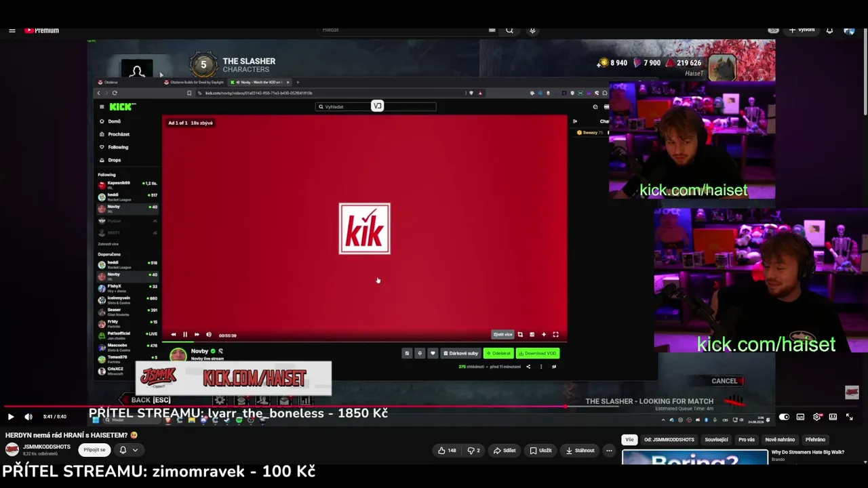Viewport: 868px width, 488px height.
Task: Select the Od: JSMMKODDSHOTS filter chip
Action: 669,439
